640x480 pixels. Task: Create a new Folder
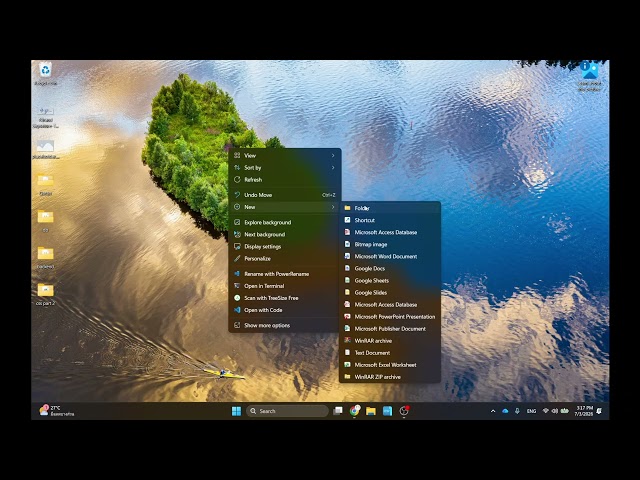[x=390, y=208]
